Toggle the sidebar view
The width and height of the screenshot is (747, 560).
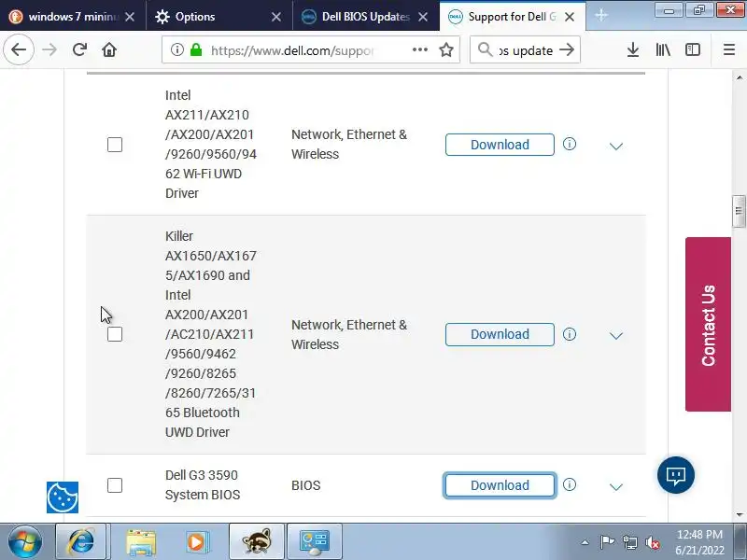coord(693,49)
